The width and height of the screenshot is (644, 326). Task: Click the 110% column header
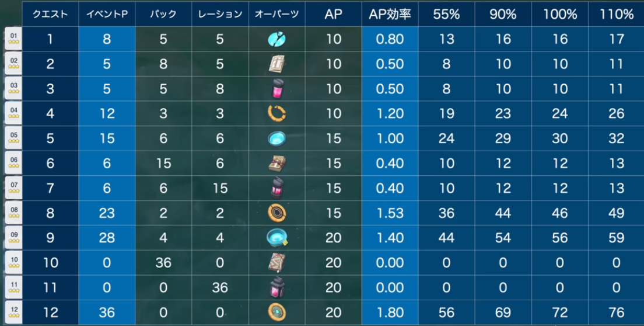tap(616, 14)
